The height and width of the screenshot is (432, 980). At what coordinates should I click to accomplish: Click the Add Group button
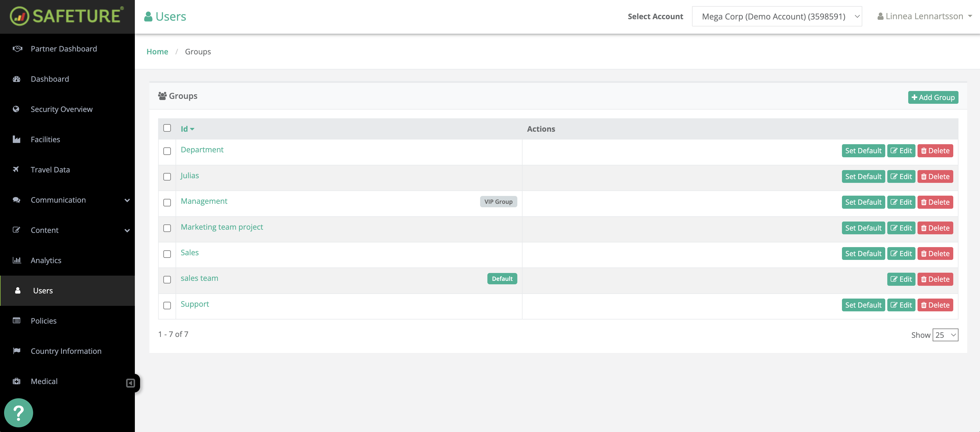(x=933, y=97)
